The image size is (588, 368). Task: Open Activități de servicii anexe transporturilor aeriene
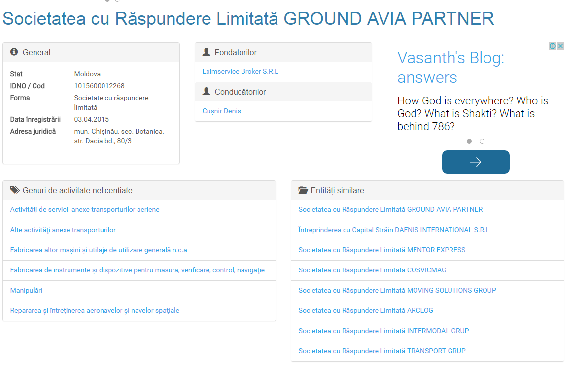(85, 209)
